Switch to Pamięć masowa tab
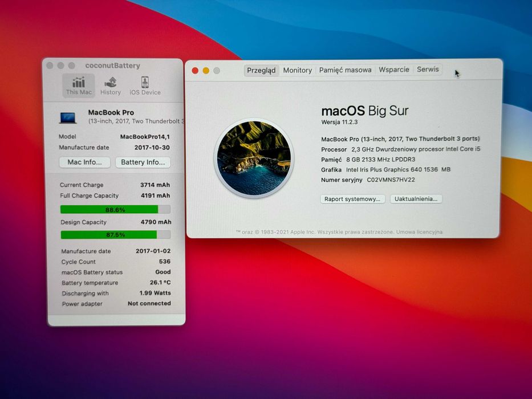The image size is (532, 399). (345, 70)
